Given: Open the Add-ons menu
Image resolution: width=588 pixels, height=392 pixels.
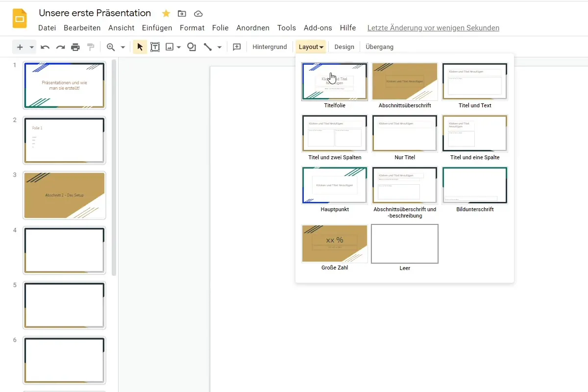Looking at the screenshot, I should pos(318,28).
